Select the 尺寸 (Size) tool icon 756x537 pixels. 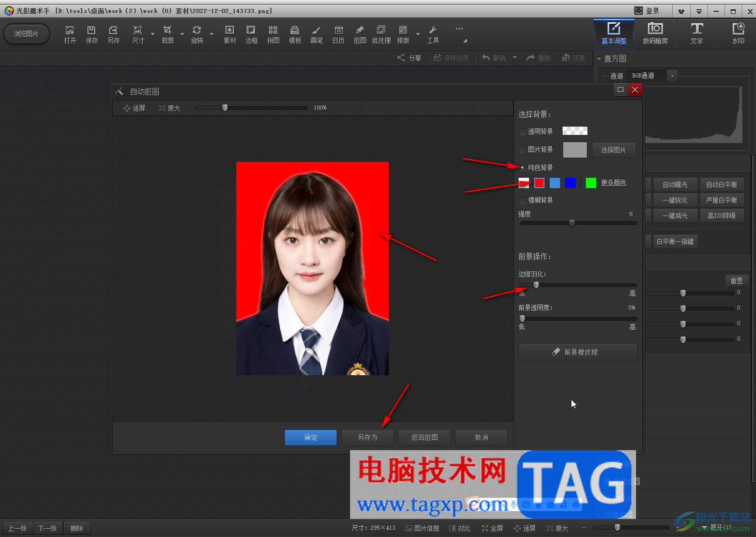pyautogui.click(x=138, y=35)
